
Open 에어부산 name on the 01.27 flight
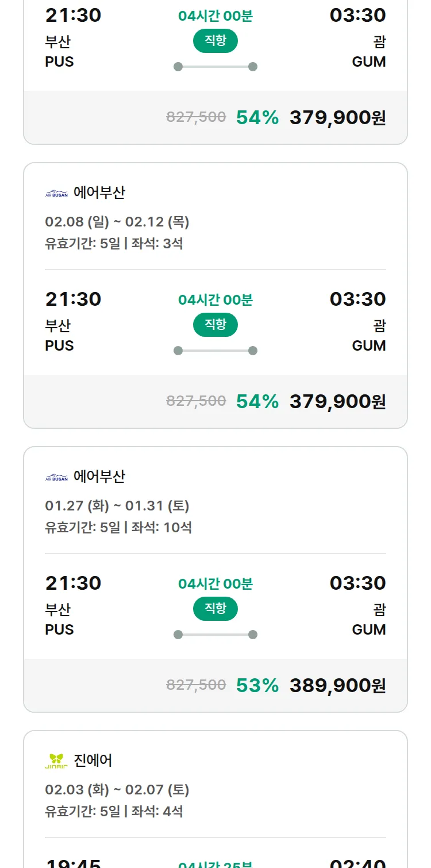pos(99,477)
